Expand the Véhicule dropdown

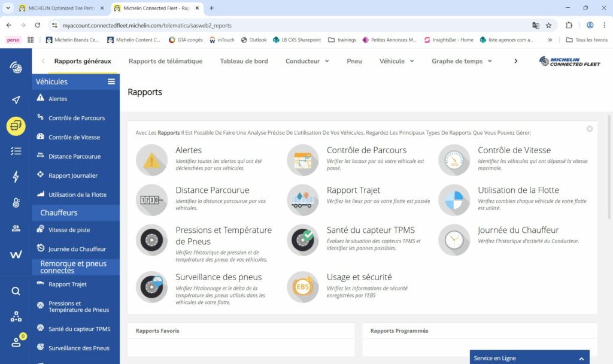point(396,61)
